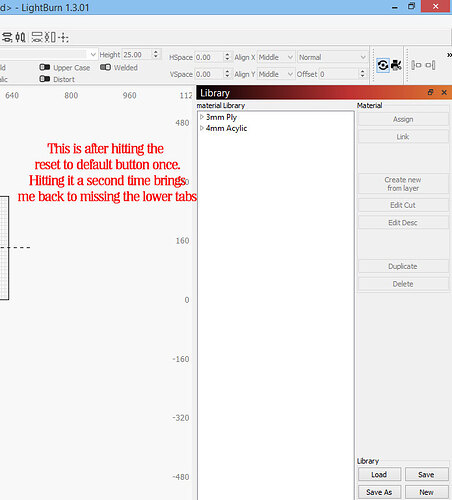Click the Save As library button
The height and width of the screenshot is (500, 452).
[x=379, y=492]
